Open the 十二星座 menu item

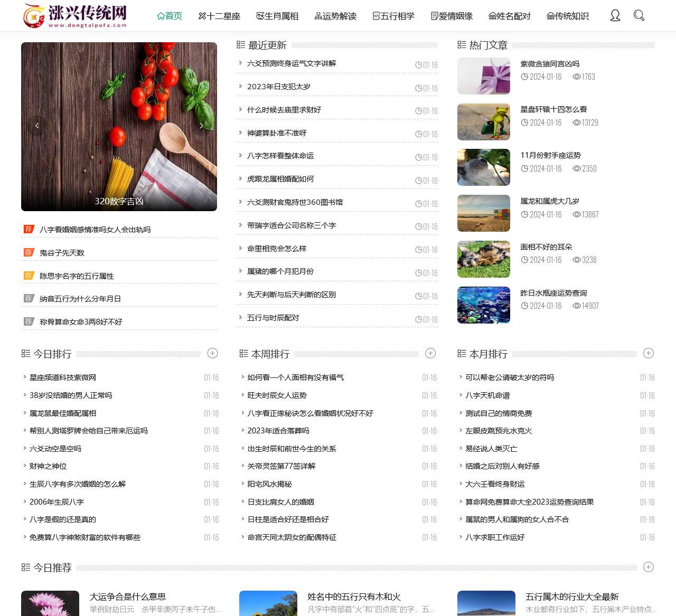(x=220, y=16)
